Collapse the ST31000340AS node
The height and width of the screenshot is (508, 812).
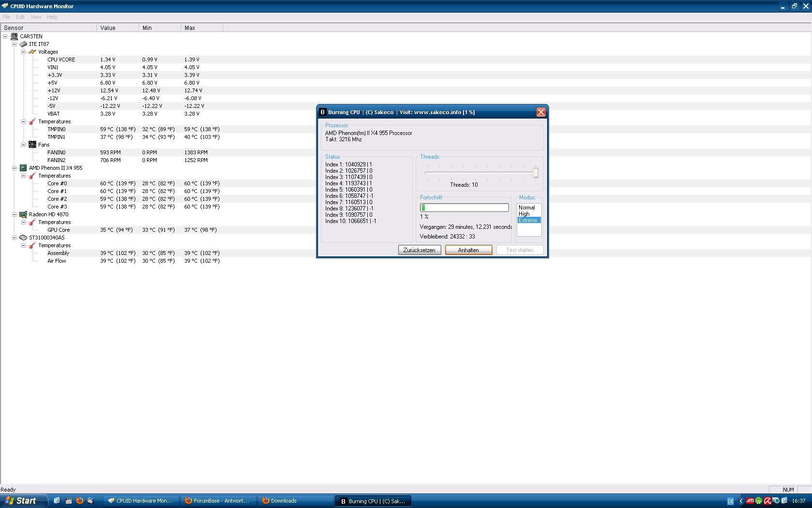[14, 238]
